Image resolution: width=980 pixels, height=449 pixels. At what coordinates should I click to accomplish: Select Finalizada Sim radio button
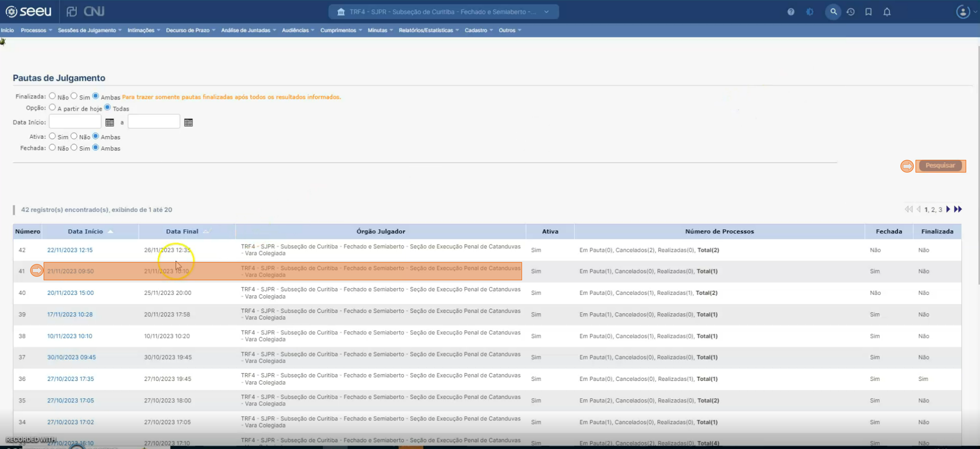[74, 96]
